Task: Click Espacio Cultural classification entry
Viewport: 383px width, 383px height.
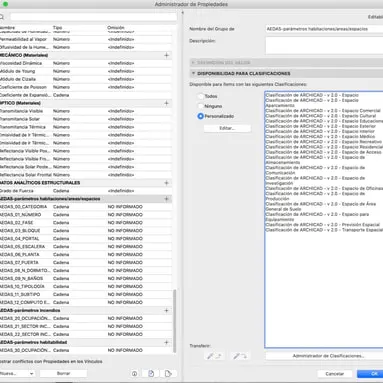Action: click(321, 116)
